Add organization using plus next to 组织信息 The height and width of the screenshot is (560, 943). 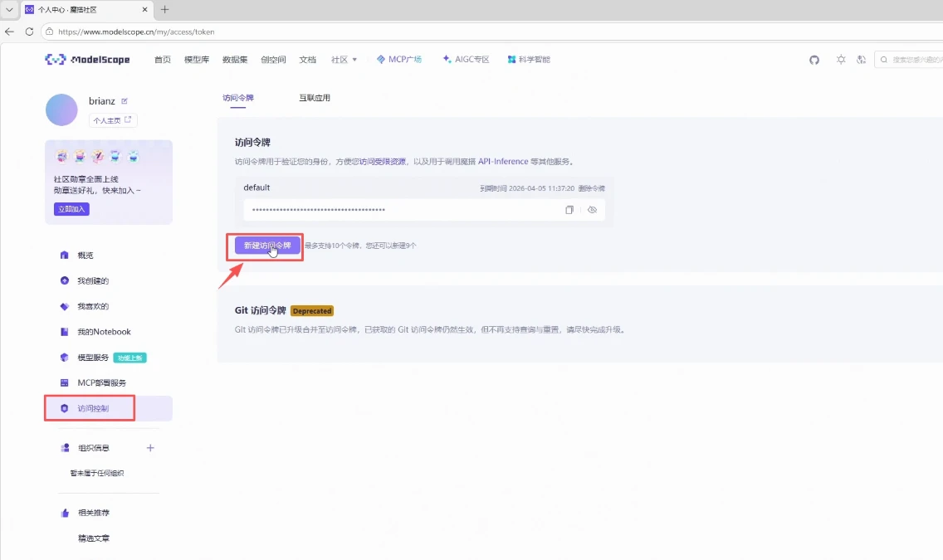(150, 448)
